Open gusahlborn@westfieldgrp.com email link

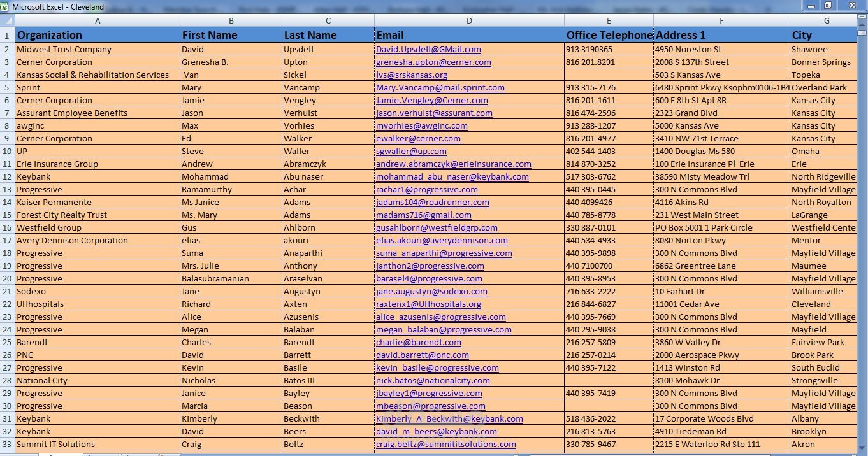click(x=437, y=227)
